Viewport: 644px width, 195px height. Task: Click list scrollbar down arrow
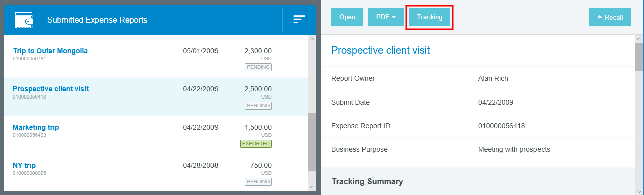coord(312,187)
